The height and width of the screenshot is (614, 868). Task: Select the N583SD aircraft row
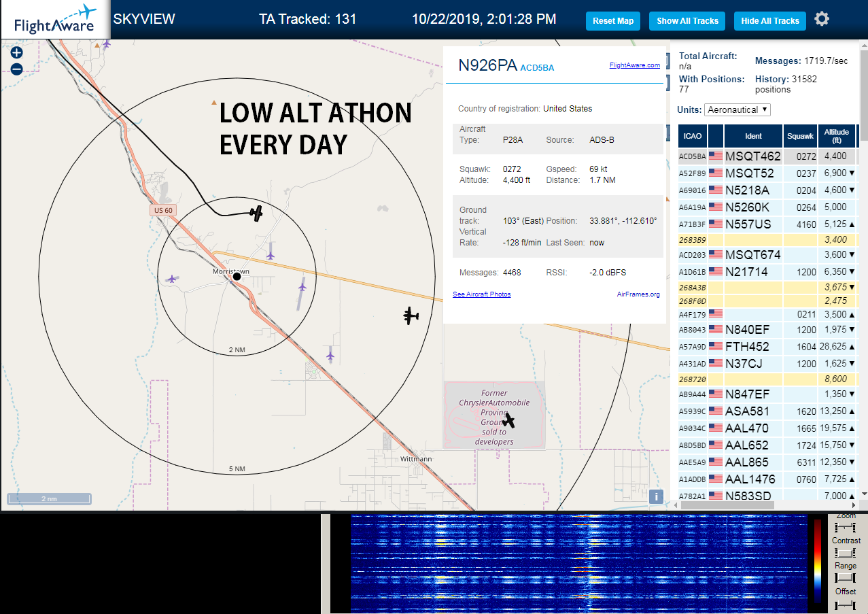click(x=768, y=495)
